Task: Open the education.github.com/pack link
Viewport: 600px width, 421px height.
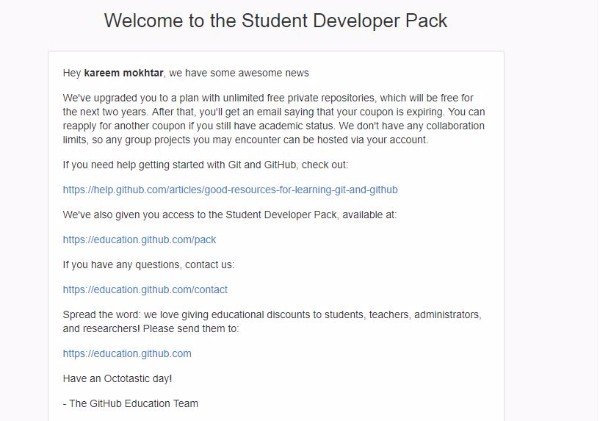Action: 139,239
